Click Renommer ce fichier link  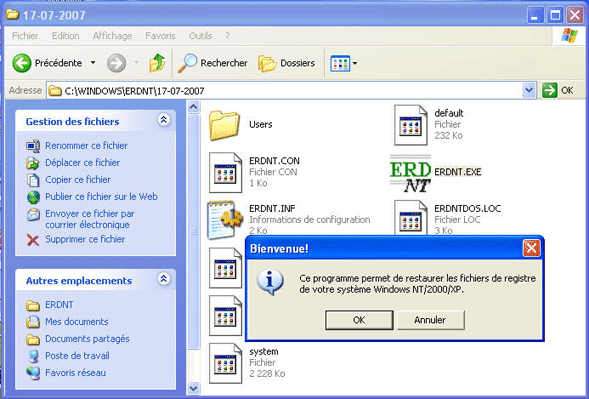[86, 145]
